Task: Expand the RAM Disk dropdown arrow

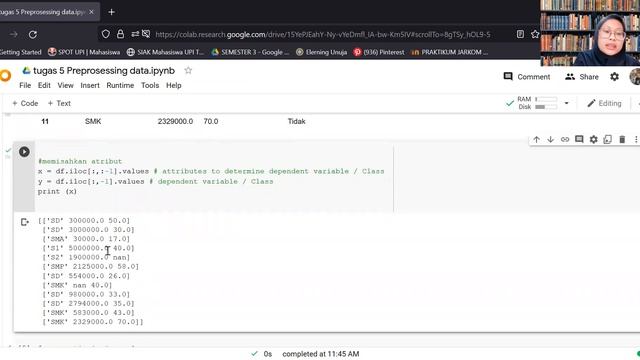Action: [566, 103]
